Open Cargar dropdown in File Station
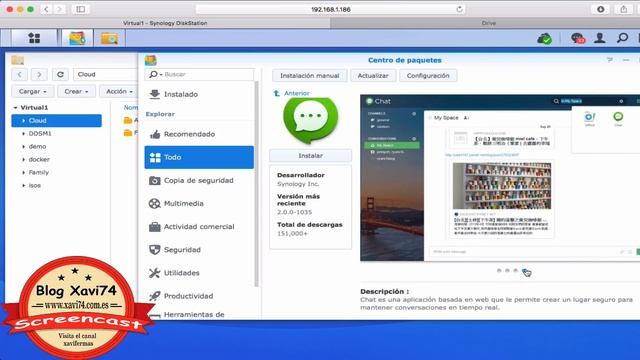Image resolution: width=640 pixels, height=360 pixels. click(x=33, y=91)
